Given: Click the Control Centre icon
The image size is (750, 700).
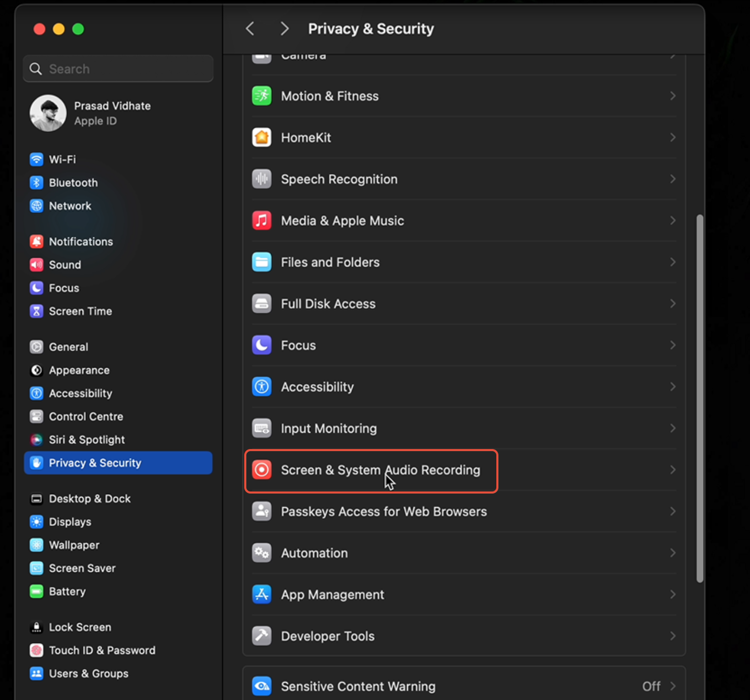Looking at the screenshot, I should [36, 417].
